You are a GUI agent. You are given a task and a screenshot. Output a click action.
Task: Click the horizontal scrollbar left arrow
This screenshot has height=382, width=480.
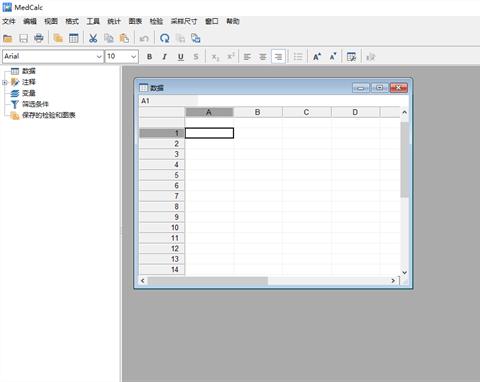click(x=143, y=281)
